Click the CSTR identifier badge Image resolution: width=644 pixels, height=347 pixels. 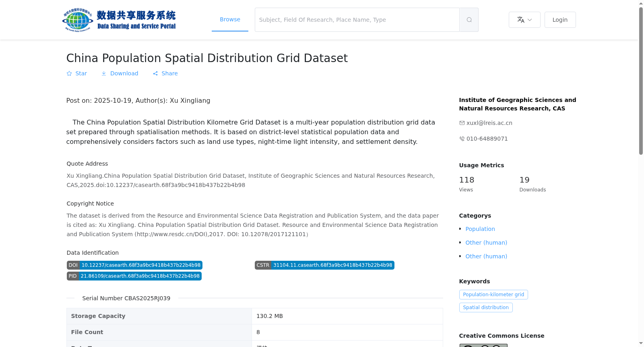pos(324,265)
